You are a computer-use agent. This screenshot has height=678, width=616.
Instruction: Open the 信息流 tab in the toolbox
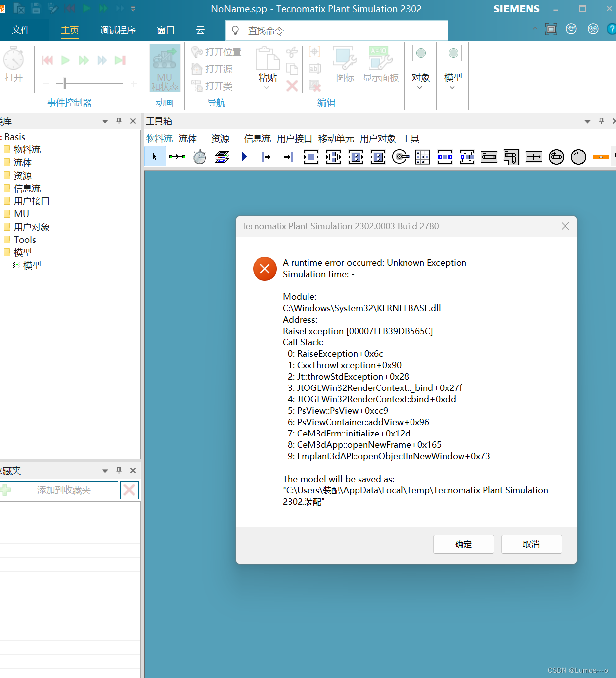[257, 138]
